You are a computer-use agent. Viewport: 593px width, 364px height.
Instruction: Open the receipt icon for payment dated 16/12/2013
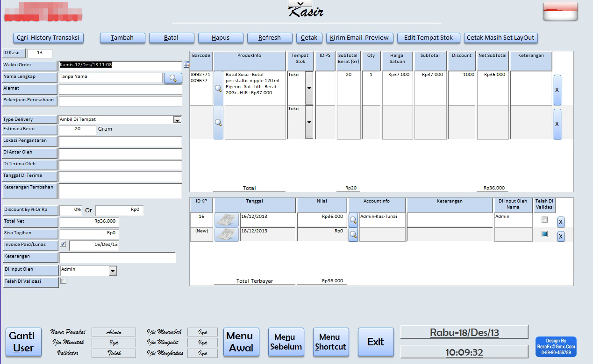227,220
